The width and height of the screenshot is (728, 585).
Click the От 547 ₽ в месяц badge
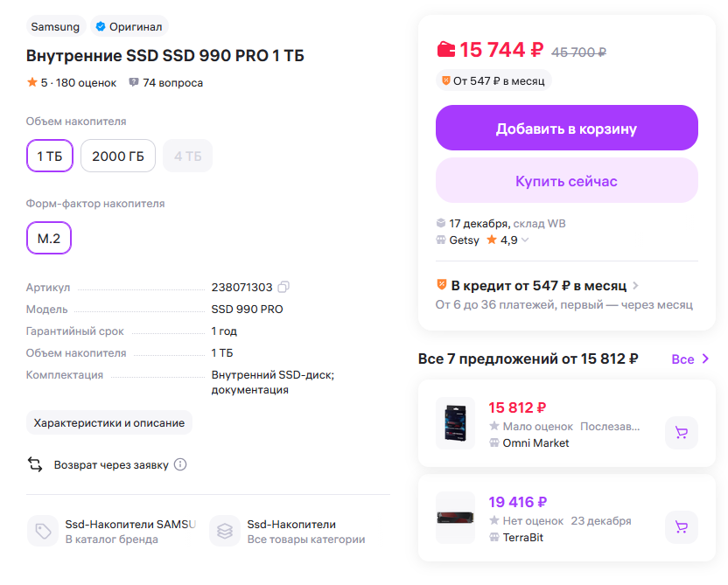493,80
